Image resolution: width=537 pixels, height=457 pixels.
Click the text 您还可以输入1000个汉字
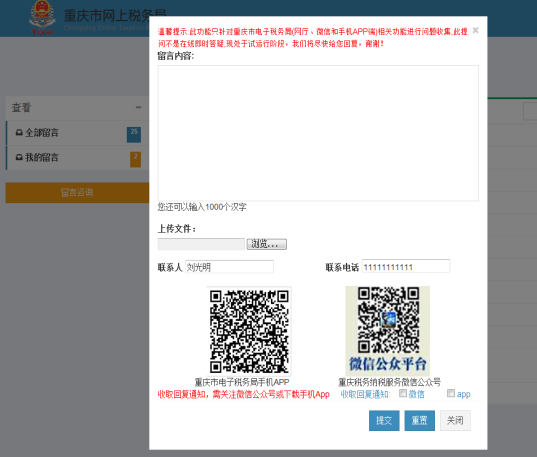point(202,207)
